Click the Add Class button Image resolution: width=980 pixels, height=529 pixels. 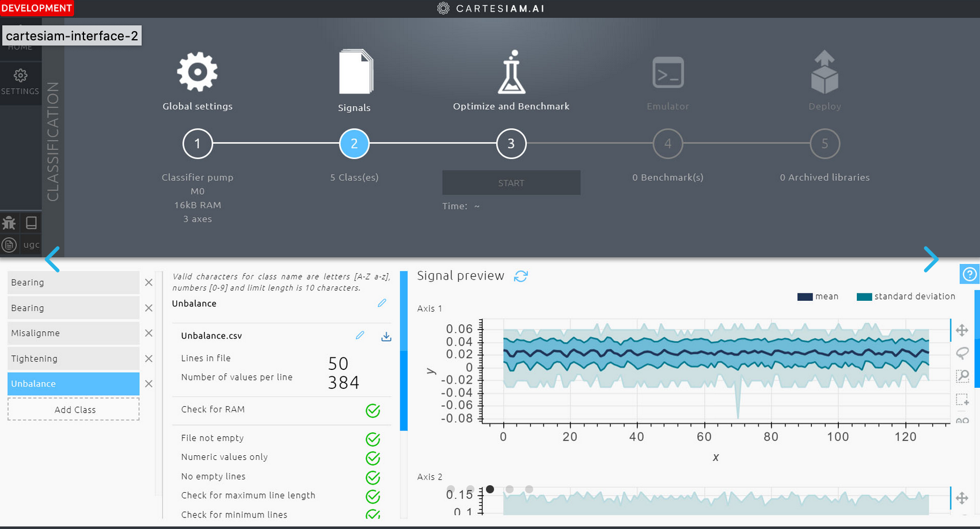click(74, 409)
